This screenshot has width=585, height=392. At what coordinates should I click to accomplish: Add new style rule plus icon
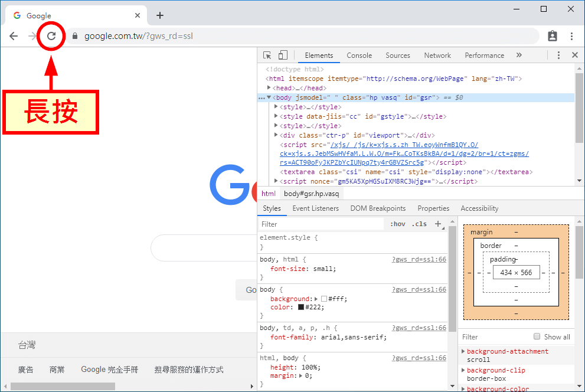click(439, 224)
